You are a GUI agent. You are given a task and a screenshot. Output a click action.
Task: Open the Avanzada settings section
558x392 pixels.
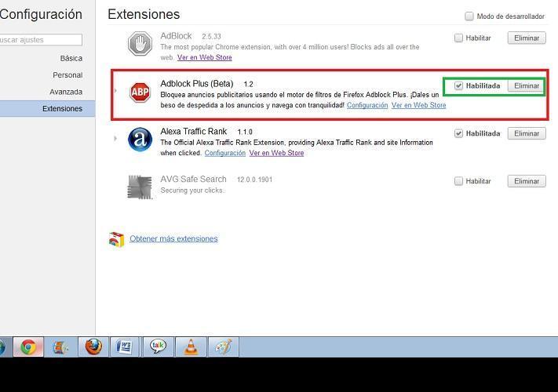(66, 92)
